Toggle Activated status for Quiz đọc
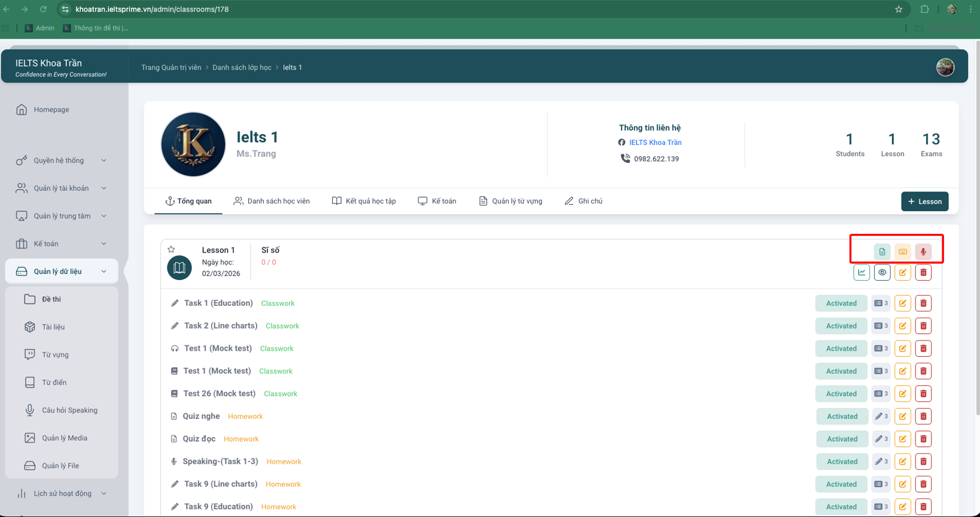This screenshot has height=517, width=980. [842, 439]
